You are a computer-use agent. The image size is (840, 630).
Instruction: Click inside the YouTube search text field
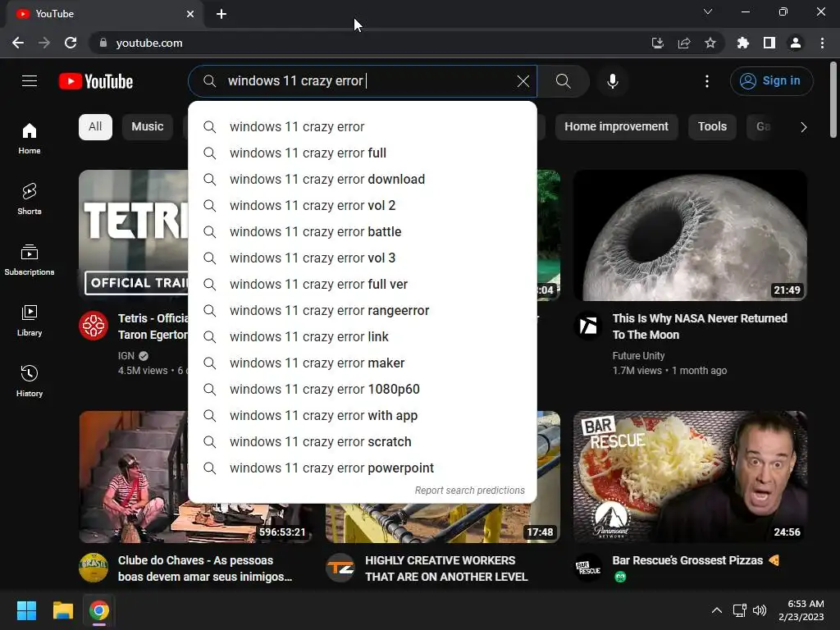(x=364, y=81)
